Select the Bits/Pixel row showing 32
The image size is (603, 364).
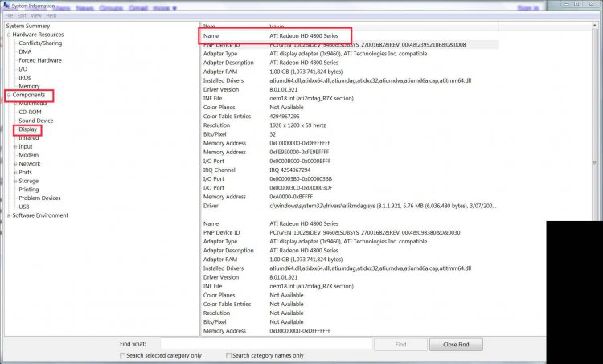coord(350,134)
